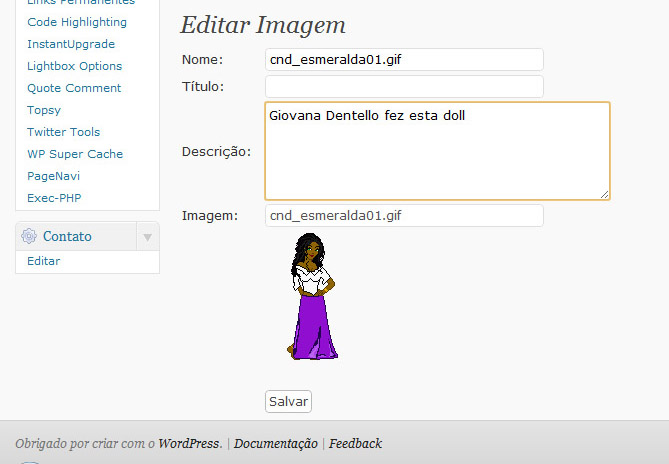Click the Descrição: label
Image resolution: width=669 pixels, height=464 pixels.
pyautogui.click(x=216, y=152)
